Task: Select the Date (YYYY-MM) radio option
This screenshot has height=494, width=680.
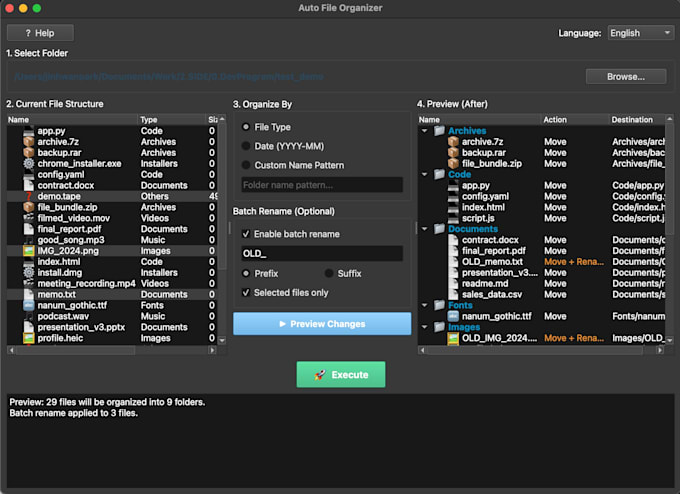Action: (x=246, y=146)
